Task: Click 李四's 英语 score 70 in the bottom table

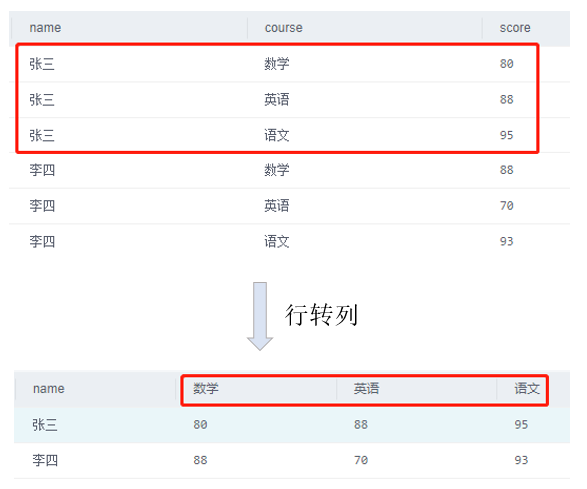Action: coord(361,460)
